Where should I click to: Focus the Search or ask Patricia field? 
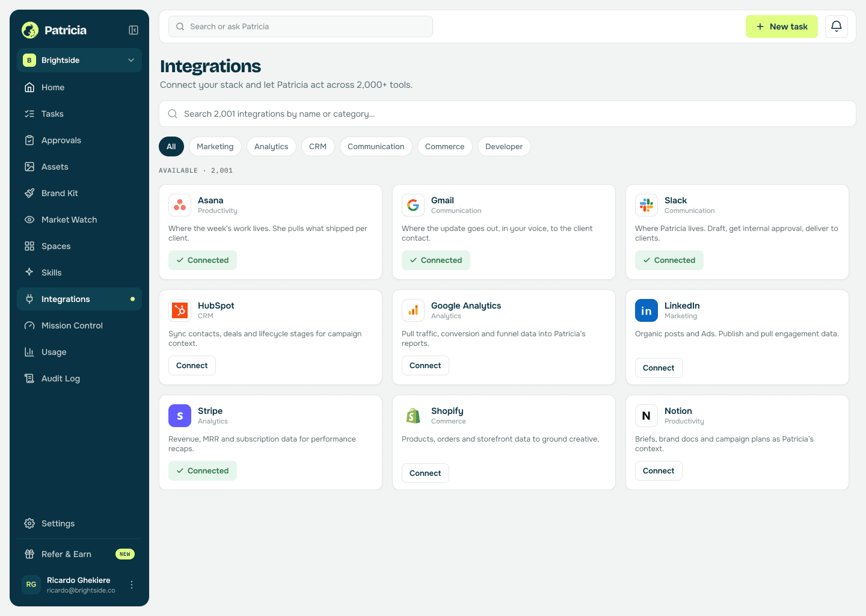301,26
